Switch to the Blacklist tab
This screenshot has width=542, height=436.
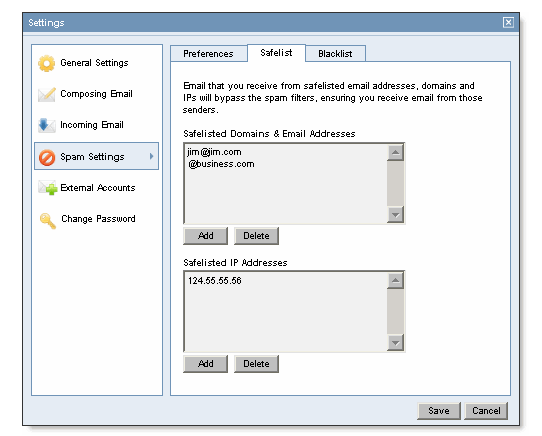coord(335,54)
